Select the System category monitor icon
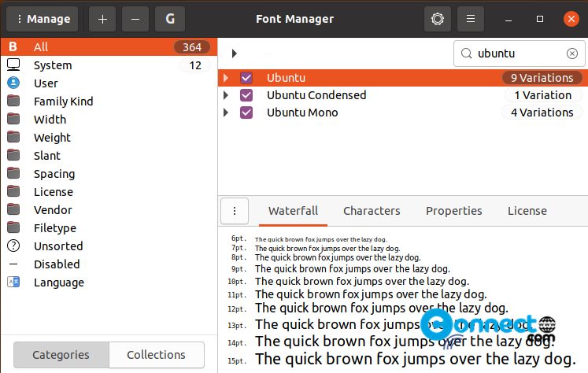The image size is (588, 373). [x=13, y=65]
